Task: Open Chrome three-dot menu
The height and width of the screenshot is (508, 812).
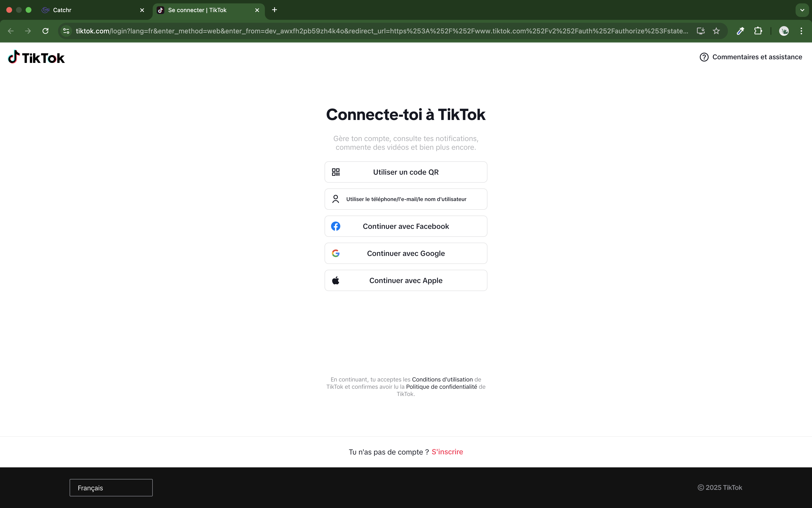Action: 801,31
